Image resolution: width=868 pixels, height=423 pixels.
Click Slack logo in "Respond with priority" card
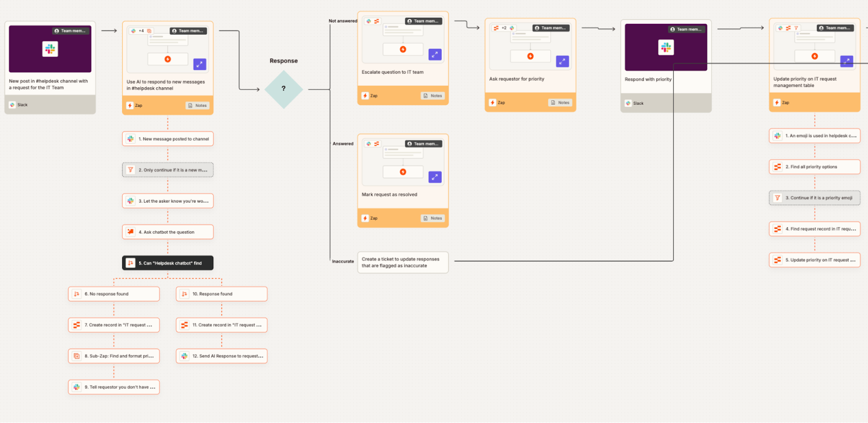coord(666,48)
